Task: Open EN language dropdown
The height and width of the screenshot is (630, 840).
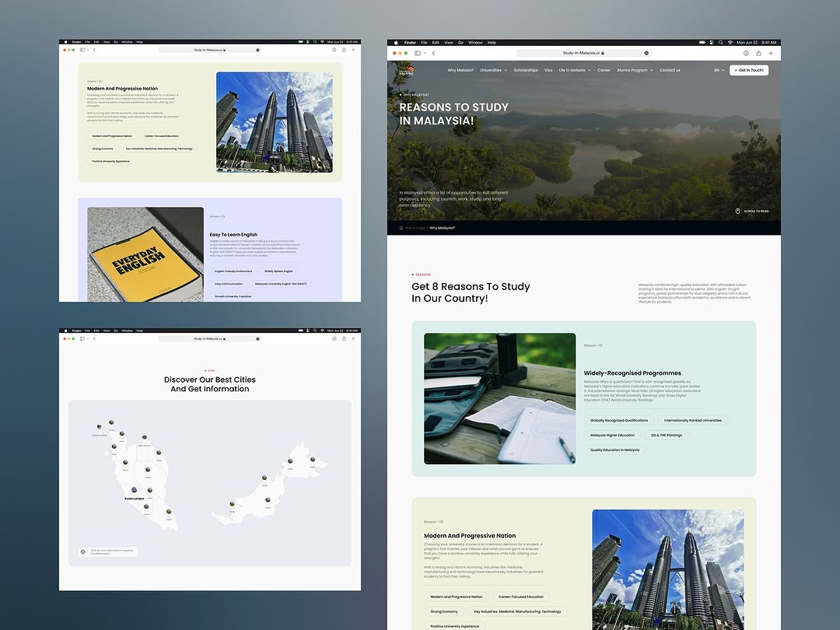Action: pos(719,70)
